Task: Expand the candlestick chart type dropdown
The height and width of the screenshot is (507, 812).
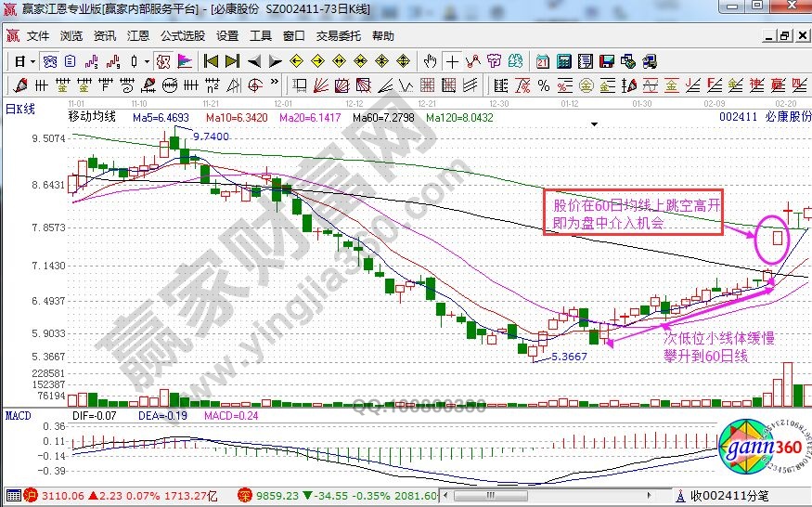Action: (x=147, y=61)
